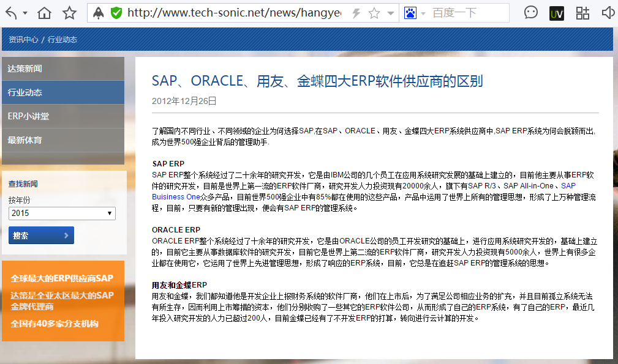Viewport: 618px width, 364px height.
Task: Click the lightning speed mode icon
Action: coord(356,13)
